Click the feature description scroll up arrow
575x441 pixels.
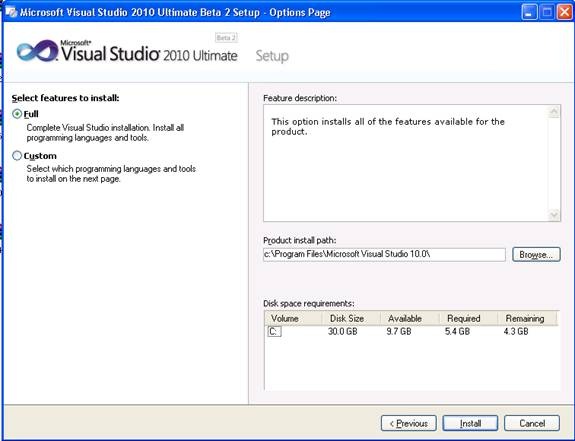(554, 111)
